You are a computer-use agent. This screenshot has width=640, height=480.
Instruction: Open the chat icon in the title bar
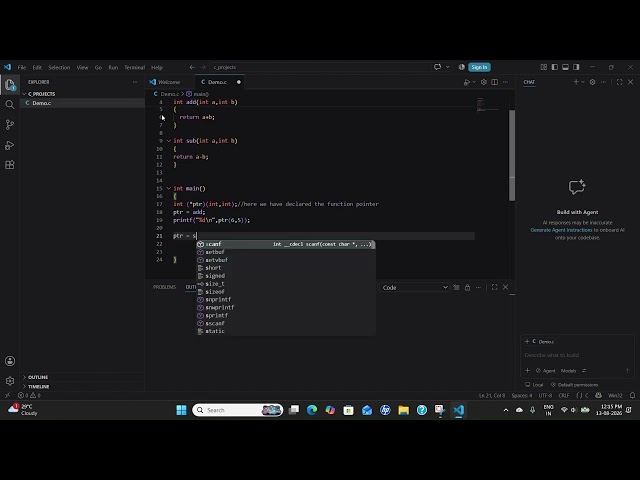tap(438, 67)
